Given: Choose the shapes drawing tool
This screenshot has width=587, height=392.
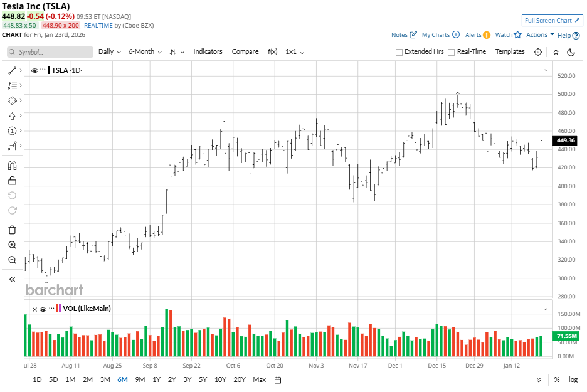Looking at the screenshot, I should [x=12, y=101].
